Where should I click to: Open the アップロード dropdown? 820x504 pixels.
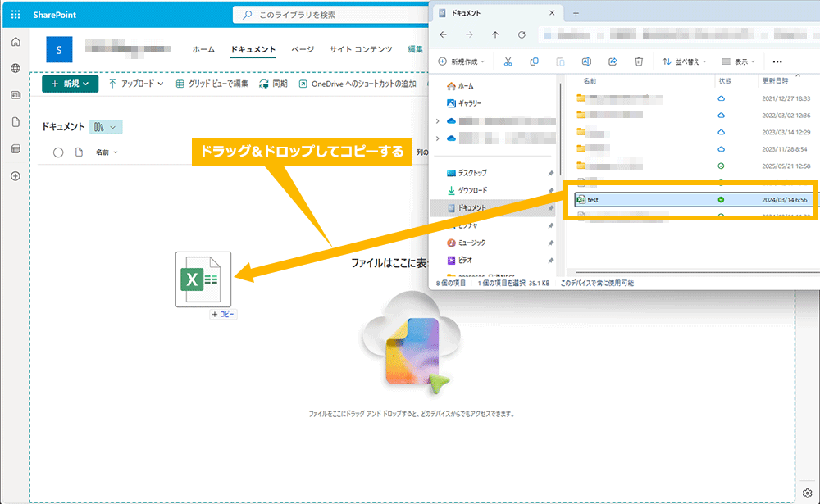136,84
